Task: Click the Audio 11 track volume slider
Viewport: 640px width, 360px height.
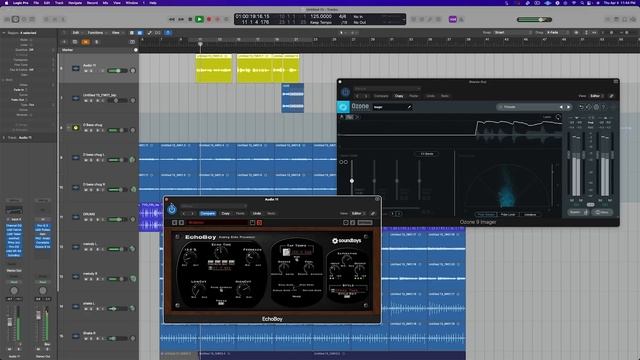Action: click(x=117, y=71)
